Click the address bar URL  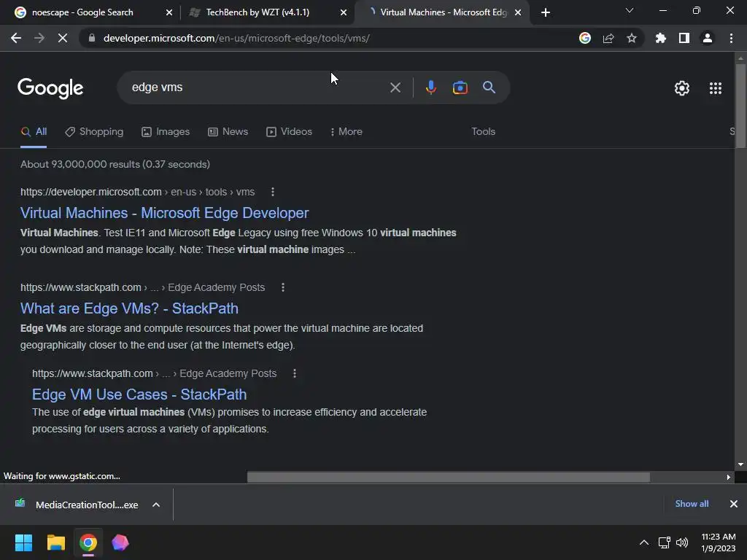pos(236,38)
